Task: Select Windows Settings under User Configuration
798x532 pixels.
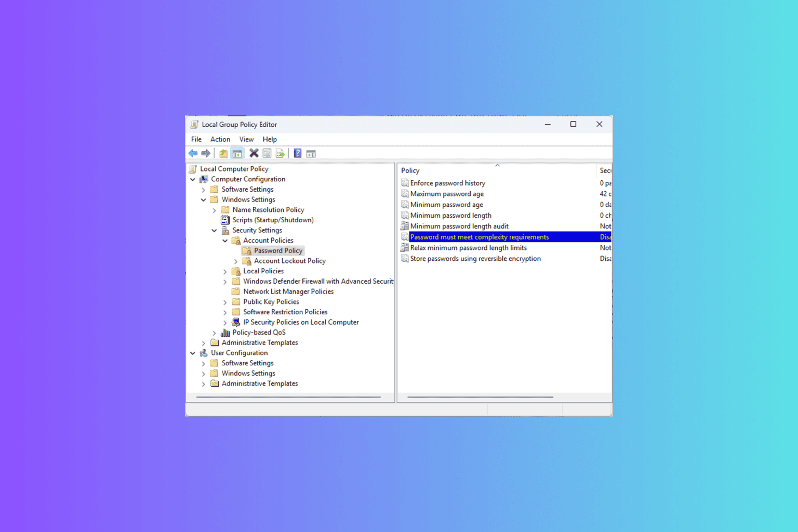Action: pos(248,374)
